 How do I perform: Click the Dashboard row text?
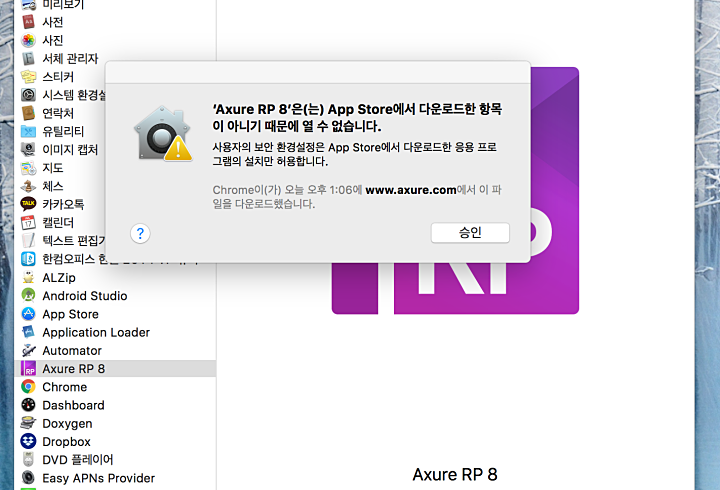pyautogui.click(x=73, y=405)
